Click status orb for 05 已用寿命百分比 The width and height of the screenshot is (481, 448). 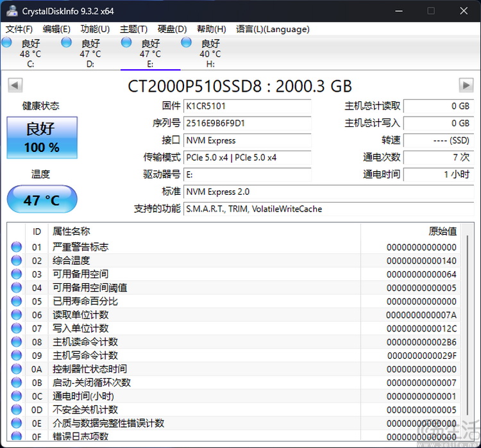pyautogui.click(x=16, y=301)
